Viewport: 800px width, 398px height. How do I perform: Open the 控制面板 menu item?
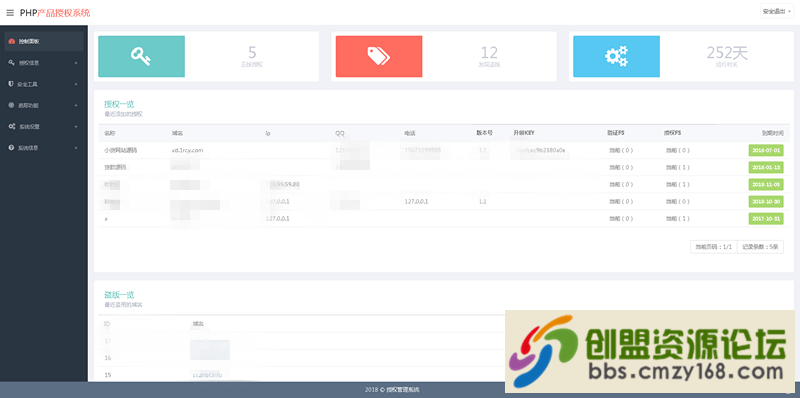[44, 41]
